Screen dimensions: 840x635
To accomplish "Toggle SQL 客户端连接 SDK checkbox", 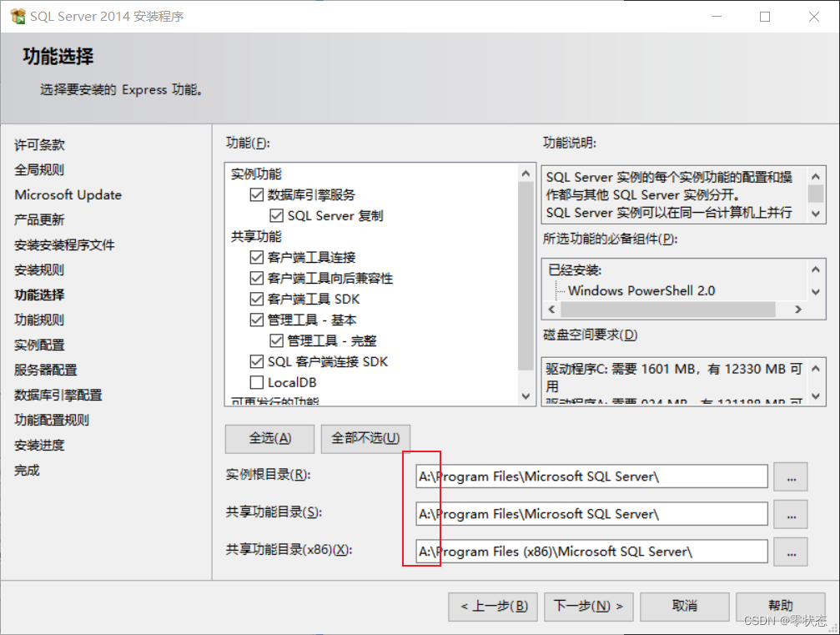I will pos(257,361).
